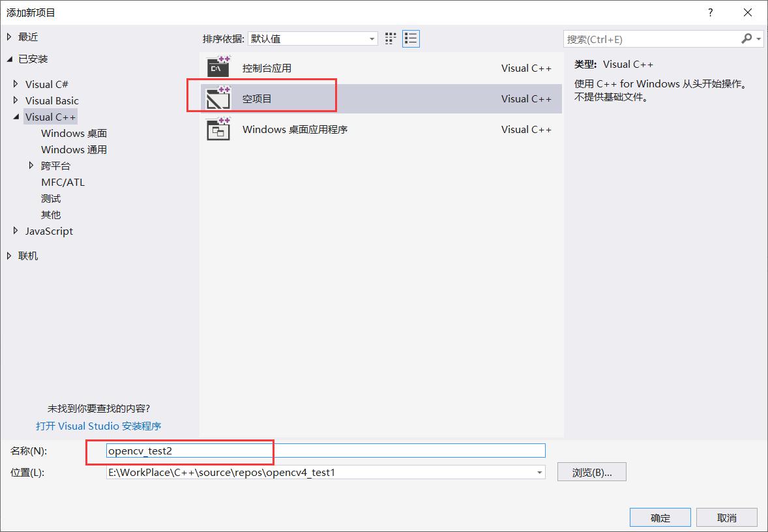Switch to medium icons list view
Screen dimensions: 768x532
pos(411,38)
